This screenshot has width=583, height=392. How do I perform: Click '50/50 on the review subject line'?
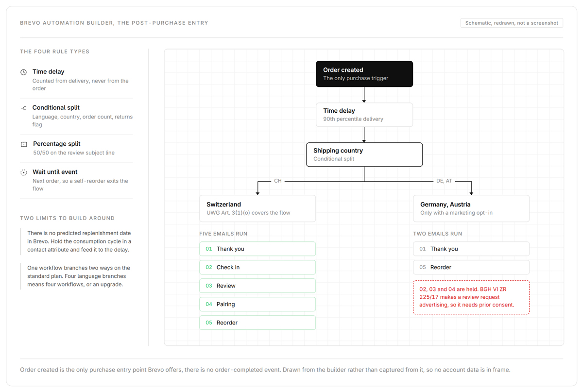click(x=74, y=153)
